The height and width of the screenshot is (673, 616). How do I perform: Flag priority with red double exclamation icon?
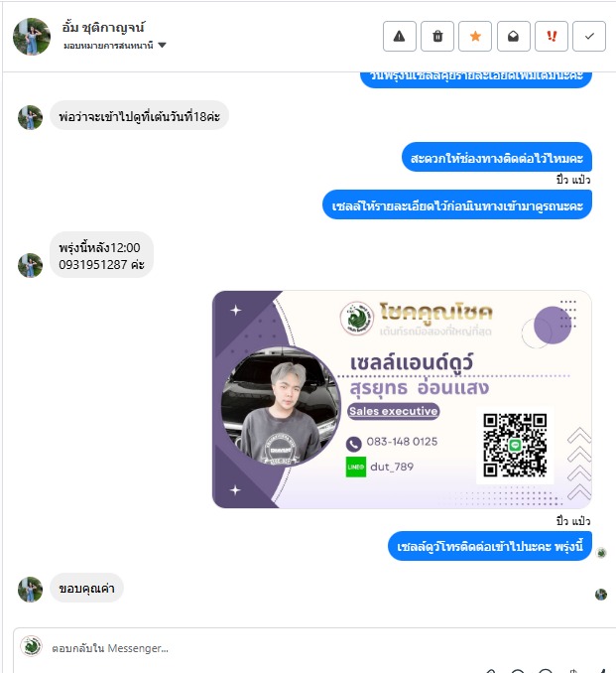(x=552, y=36)
